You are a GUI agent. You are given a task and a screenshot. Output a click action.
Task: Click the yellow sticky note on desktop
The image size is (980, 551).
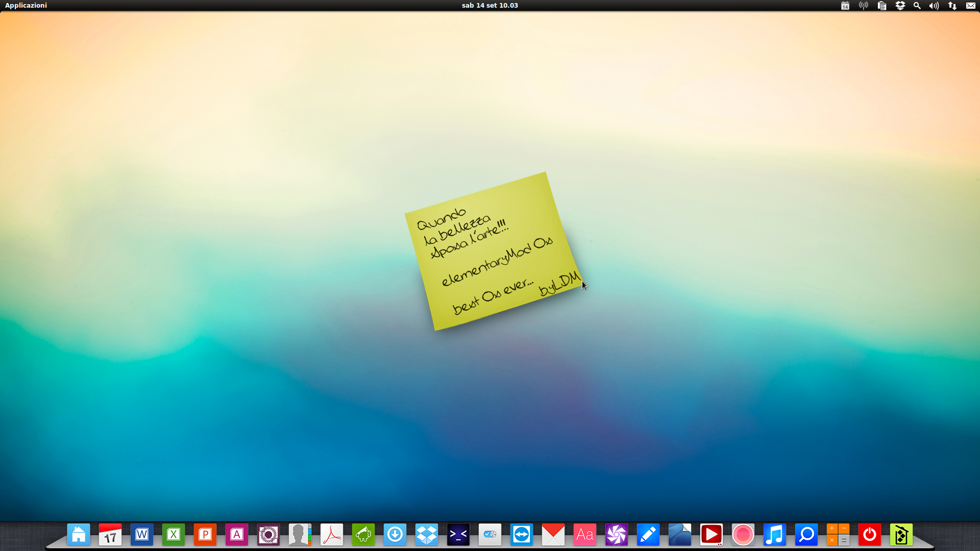(x=494, y=251)
